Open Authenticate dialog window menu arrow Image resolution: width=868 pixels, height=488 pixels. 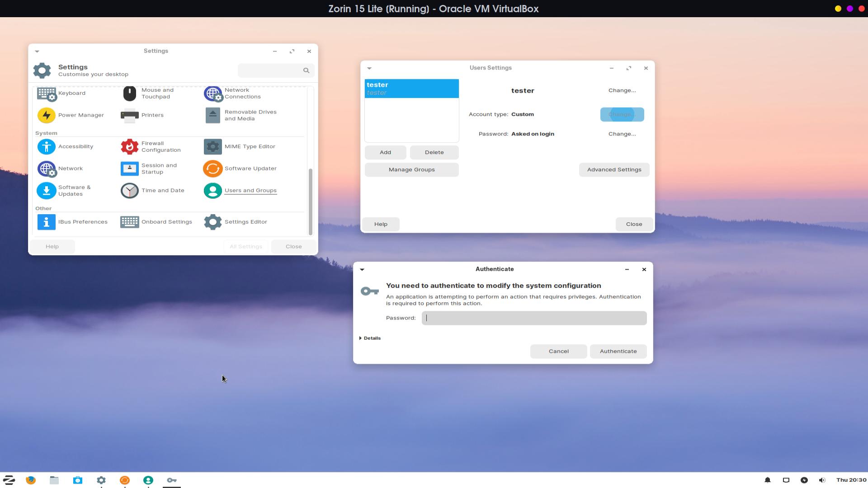tap(362, 269)
